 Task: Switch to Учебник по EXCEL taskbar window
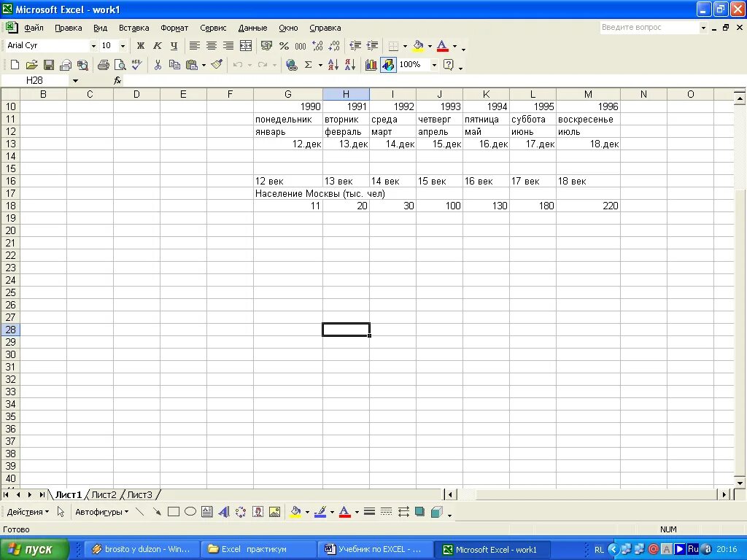pyautogui.click(x=374, y=550)
